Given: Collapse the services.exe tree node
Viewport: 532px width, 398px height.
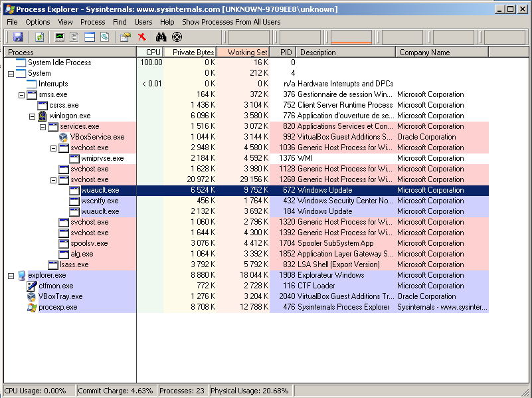Looking at the screenshot, I should [43, 126].
